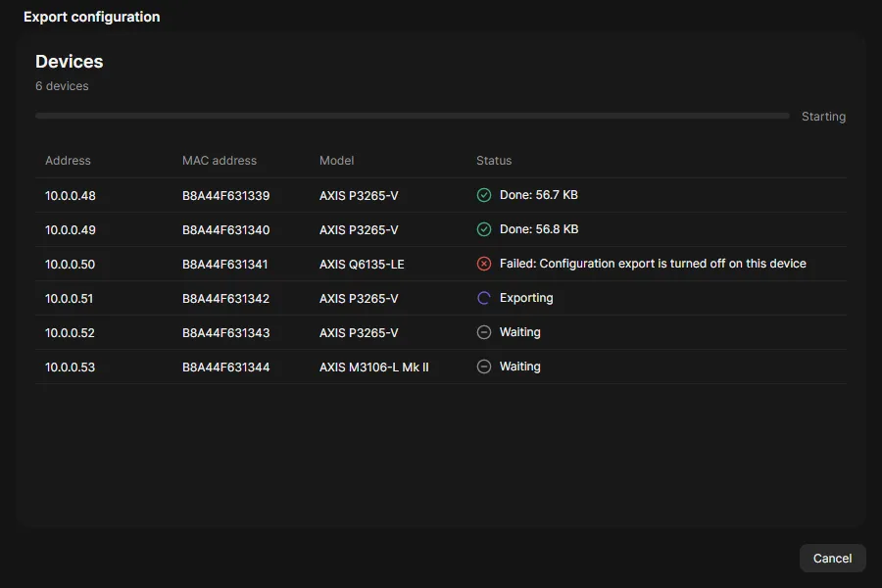The width and height of the screenshot is (882, 588).
Task: Click the green check icon for 10.0.0.48
Action: point(484,195)
